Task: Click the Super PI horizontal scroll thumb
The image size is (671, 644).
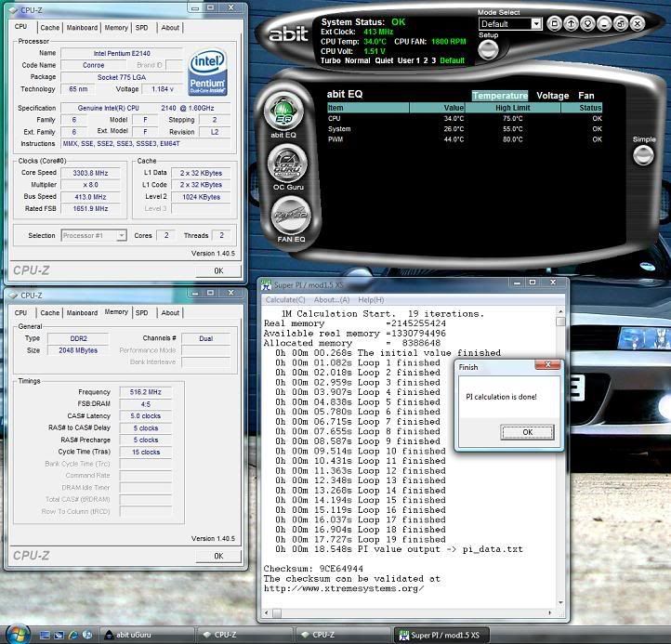Action: tap(277, 613)
